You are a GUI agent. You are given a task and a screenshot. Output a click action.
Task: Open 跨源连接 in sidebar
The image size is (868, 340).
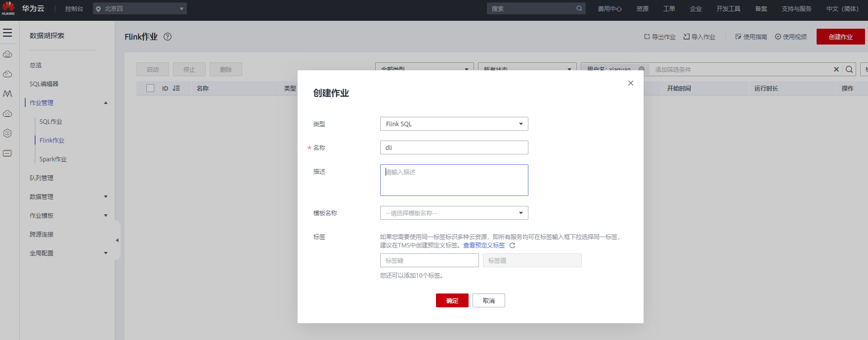[x=42, y=235]
